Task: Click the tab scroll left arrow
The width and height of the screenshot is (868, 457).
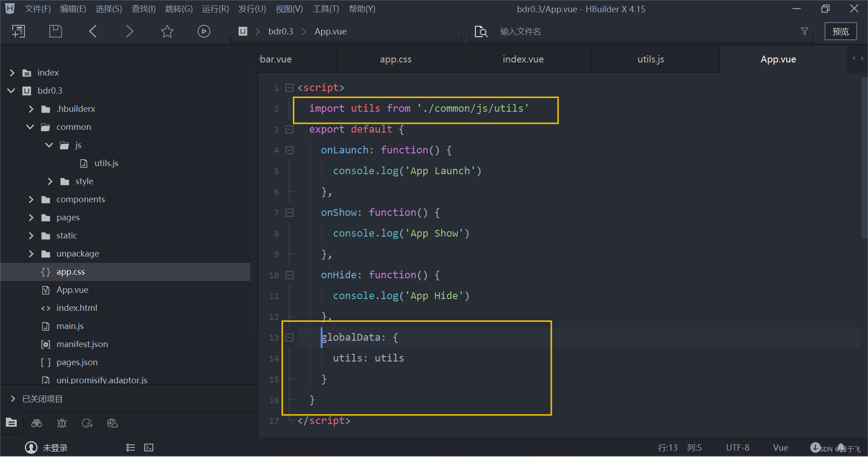Action: [x=854, y=58]
